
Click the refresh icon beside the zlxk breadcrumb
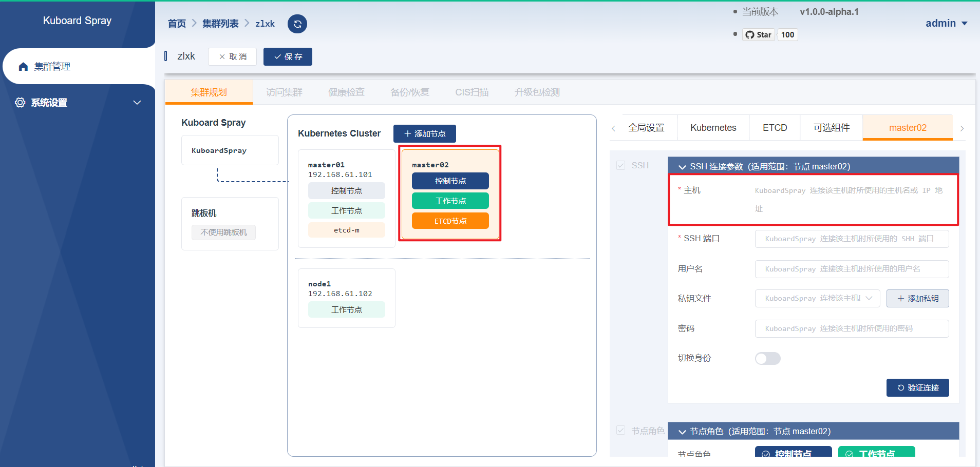(x=297, y=24)
